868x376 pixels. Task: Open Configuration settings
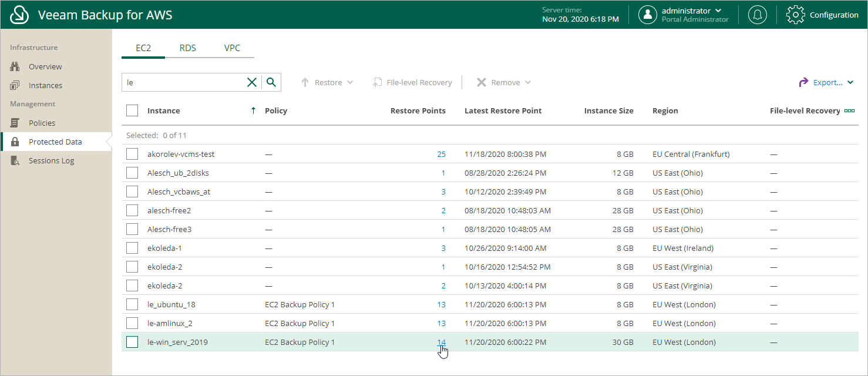pyautogui.click(x=822, y=15)
